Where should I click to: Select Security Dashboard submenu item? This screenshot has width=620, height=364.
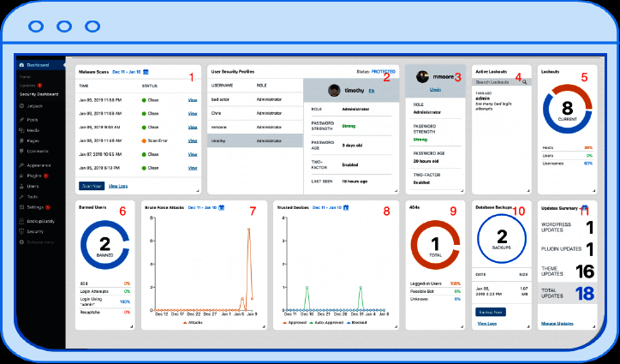pyautogui.click(x=39, y=94)
